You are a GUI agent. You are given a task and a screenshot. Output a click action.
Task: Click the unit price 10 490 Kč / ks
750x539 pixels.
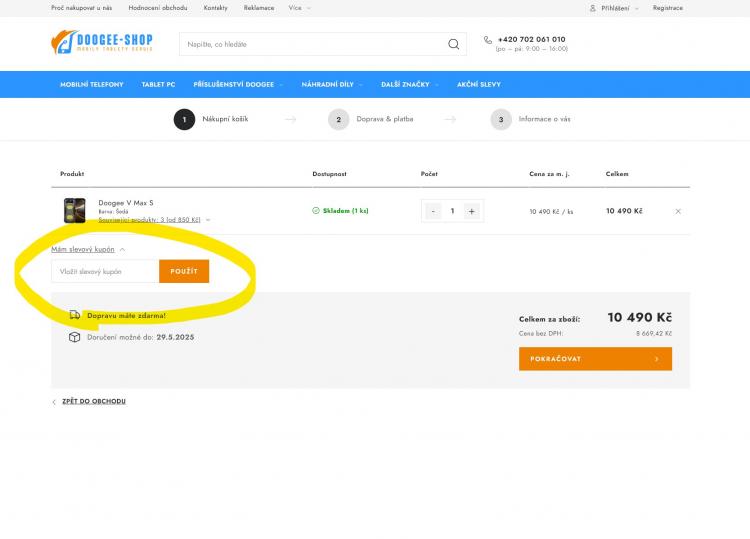click(551, 211)
